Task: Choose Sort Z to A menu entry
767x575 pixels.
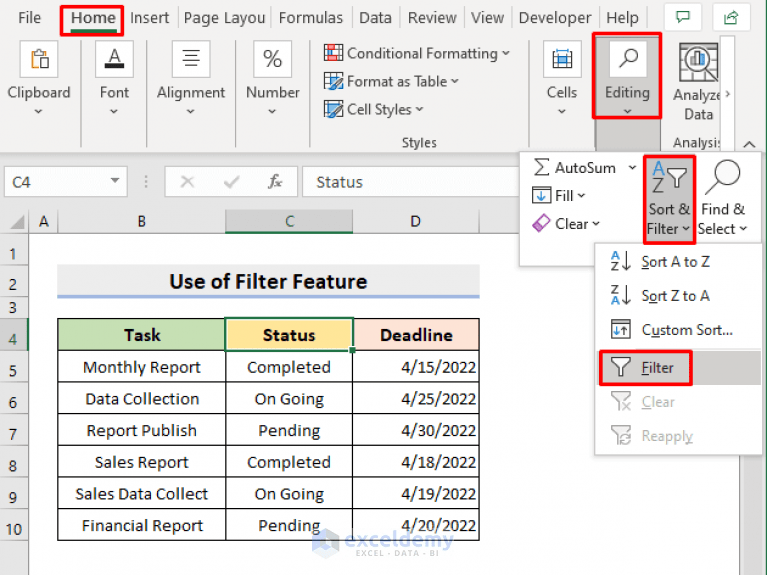Action: click(x=680, y=296)
